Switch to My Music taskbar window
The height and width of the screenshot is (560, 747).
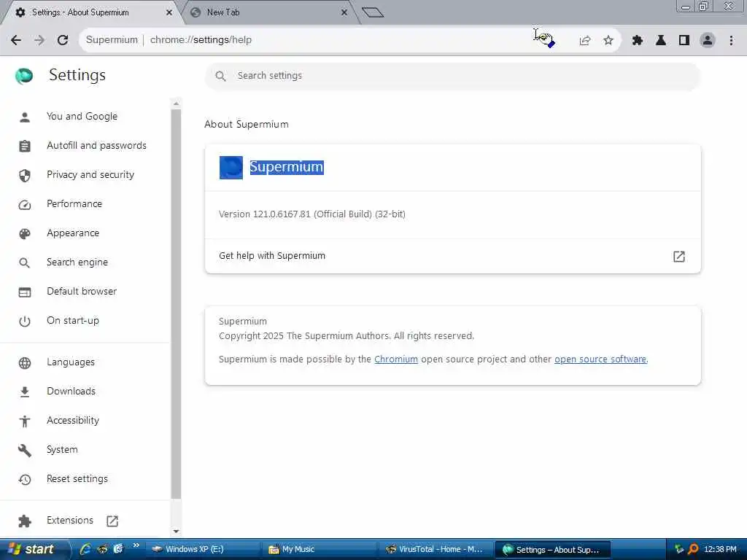click(x=320, y=550)
